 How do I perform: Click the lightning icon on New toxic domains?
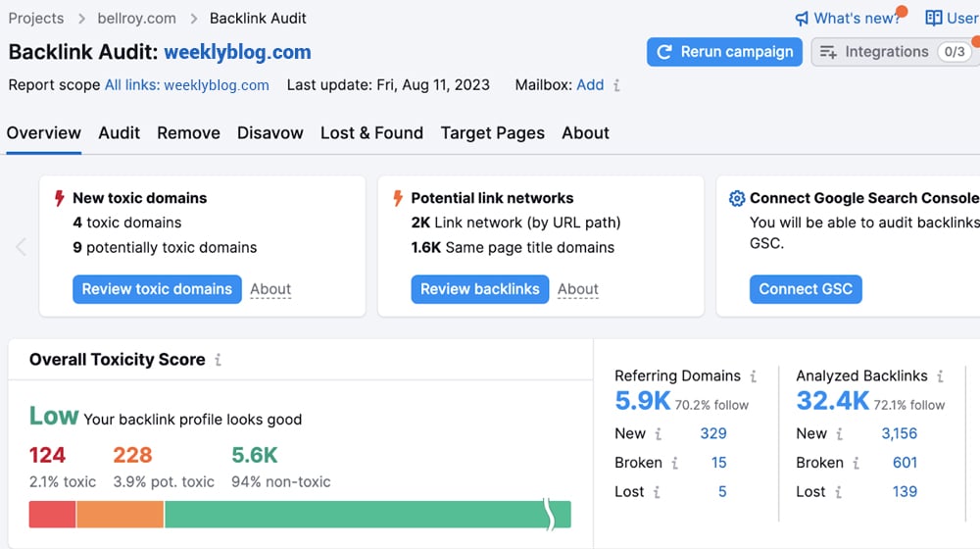coord(60,198)
